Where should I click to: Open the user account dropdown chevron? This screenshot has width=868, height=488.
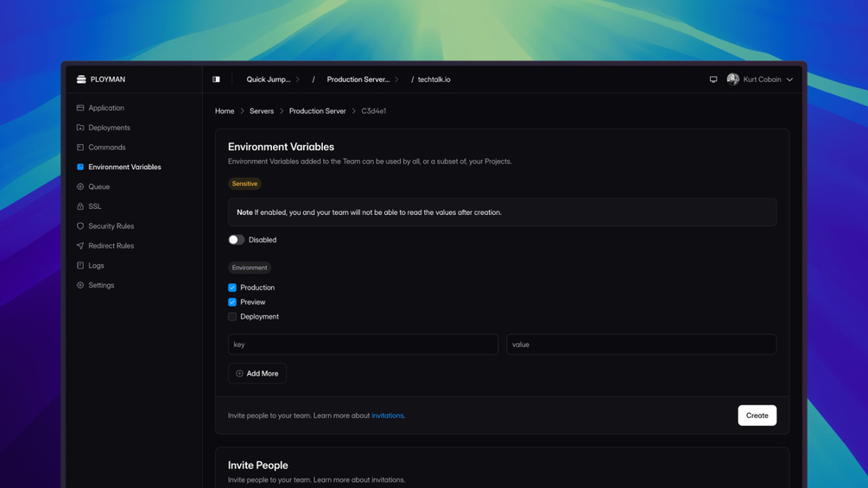pyautogui.click(x=789, y=79)
